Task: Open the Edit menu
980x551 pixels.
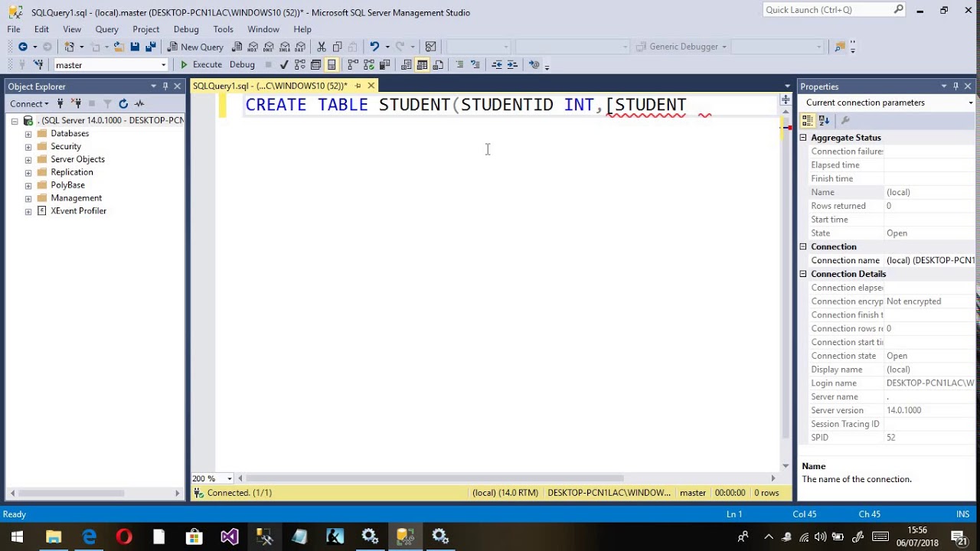Action: pos(41,29)
